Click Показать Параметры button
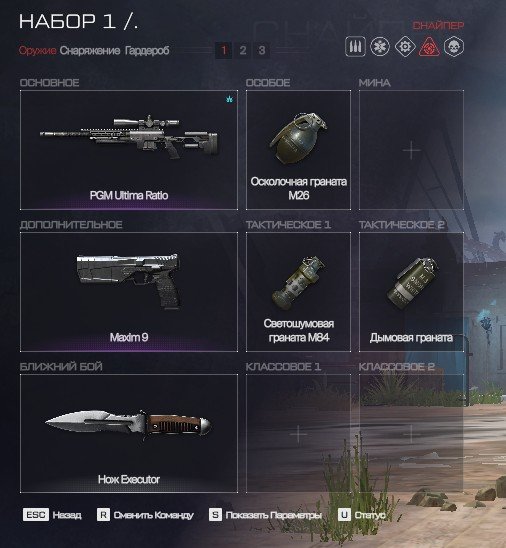 click(265, 515)
